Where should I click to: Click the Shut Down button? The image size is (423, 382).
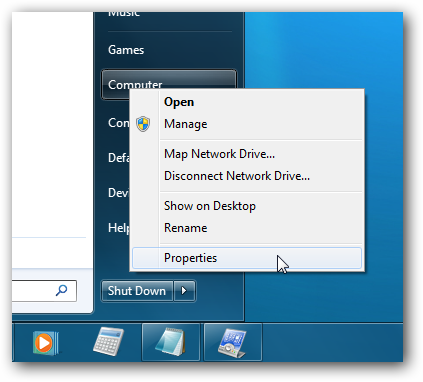[x=137, y=291]
